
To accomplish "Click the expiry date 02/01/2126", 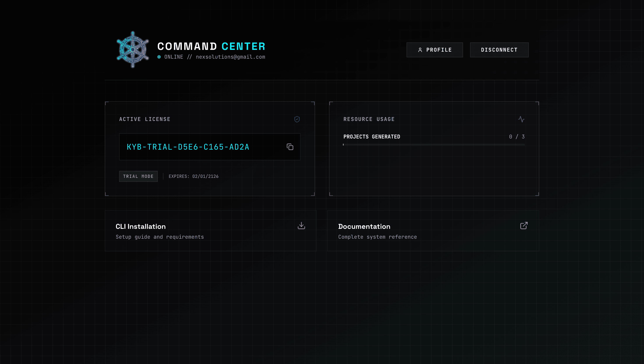I will click(205, 177).
